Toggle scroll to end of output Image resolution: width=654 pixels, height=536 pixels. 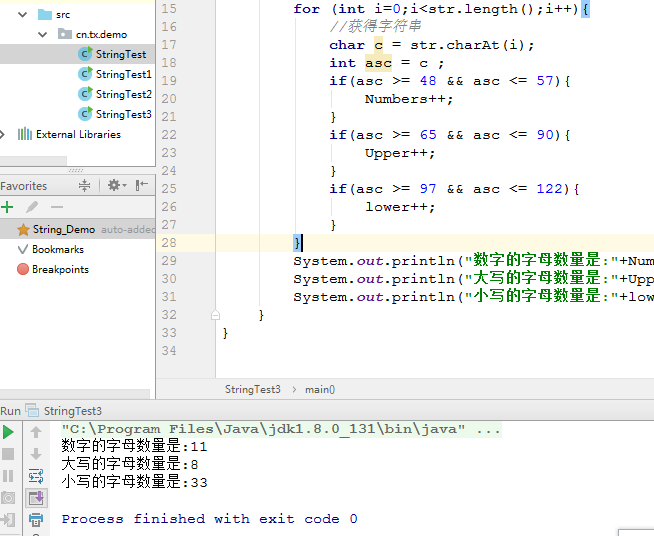[x=36, y=498]
